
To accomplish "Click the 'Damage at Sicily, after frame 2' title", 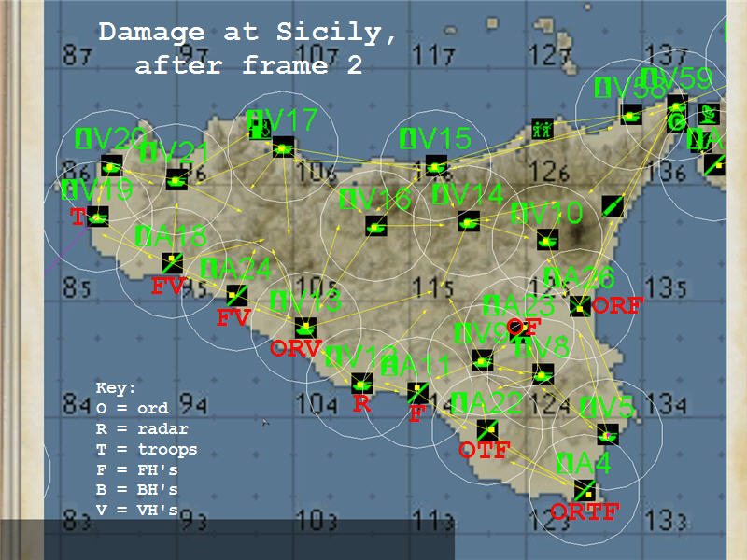I will (x=247, y=49).
